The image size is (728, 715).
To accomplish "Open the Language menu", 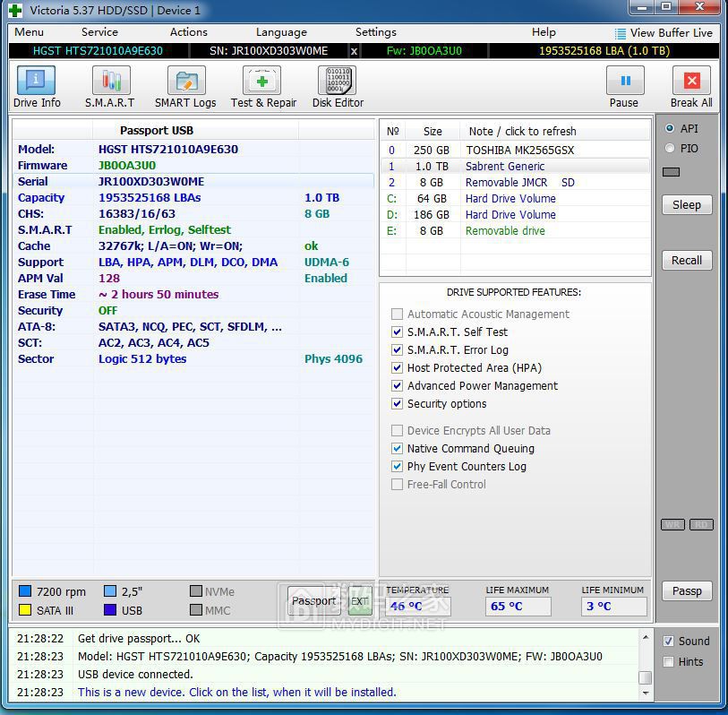I will [x=281, y=32].
